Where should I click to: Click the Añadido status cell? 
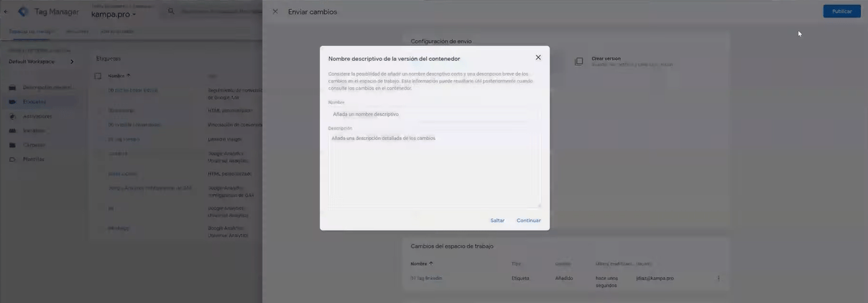[564, 278]
